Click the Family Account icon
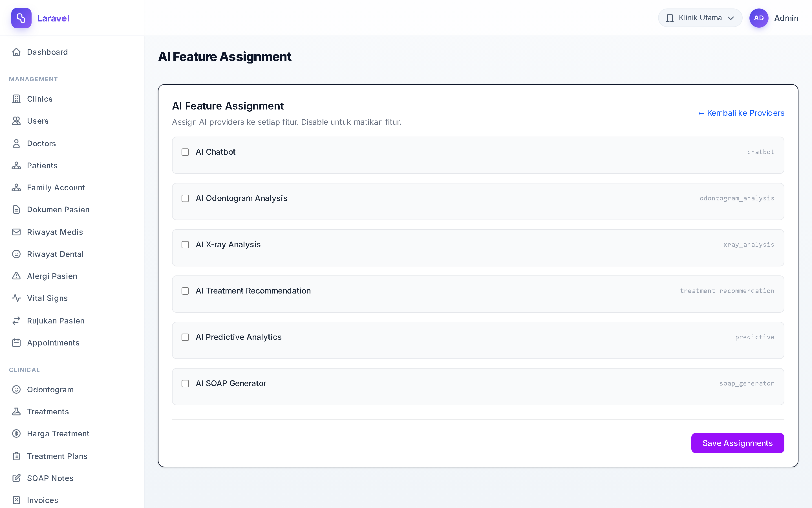 (x=16, y=187)
